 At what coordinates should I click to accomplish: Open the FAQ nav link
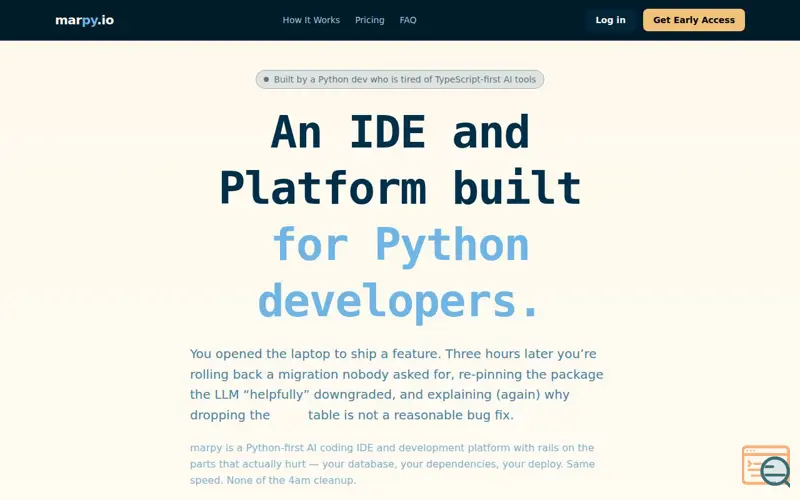[x=408, y=20]
